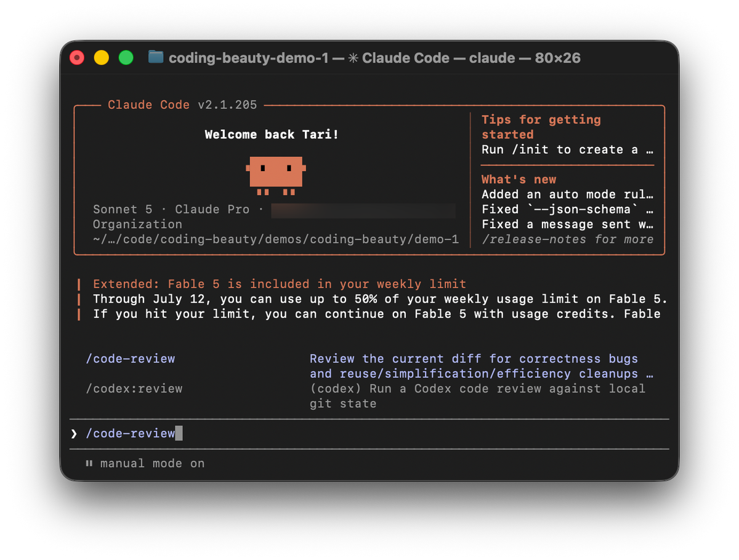Click the window title 'coding-beauty-demo-1'
Viewport: 739px width, 560px height.
[x=248, y=58]
